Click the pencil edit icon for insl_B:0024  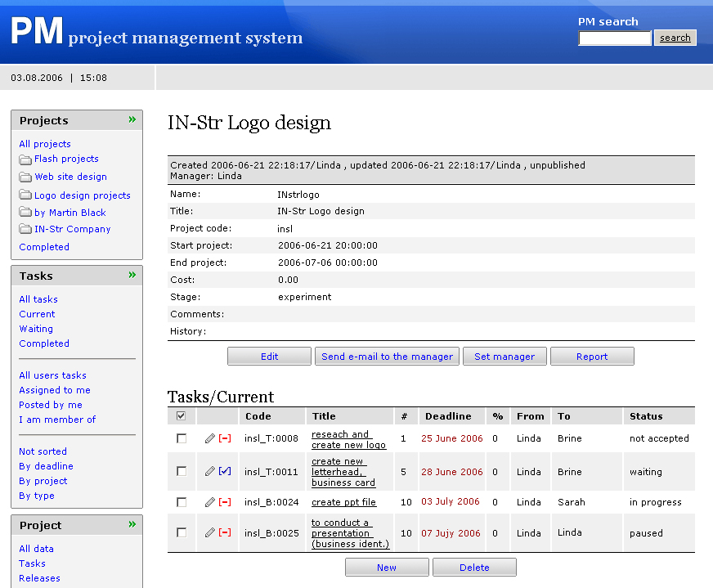(209, 502)
